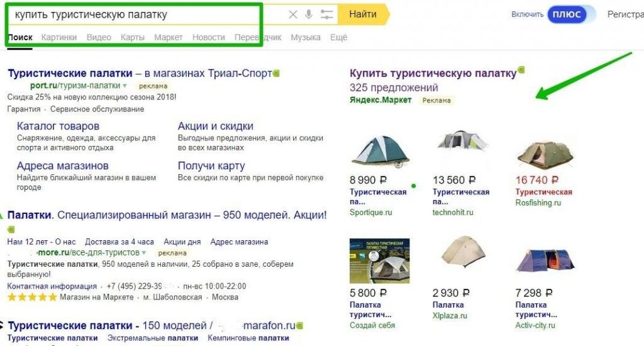Open the Каталог товаров link
The width and height of the screenshot is (644, 346).
[x=58, y=126]
